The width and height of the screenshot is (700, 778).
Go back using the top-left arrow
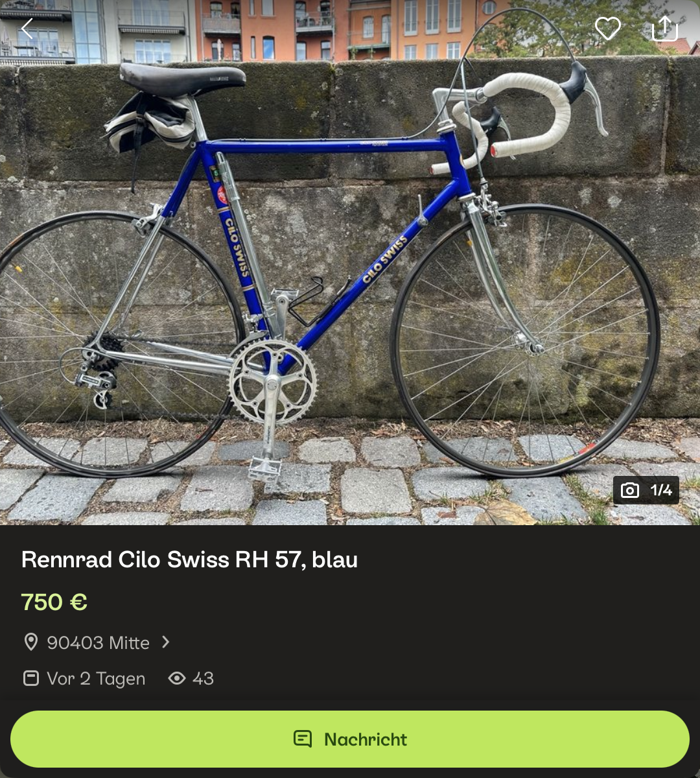tap(27, 29)
